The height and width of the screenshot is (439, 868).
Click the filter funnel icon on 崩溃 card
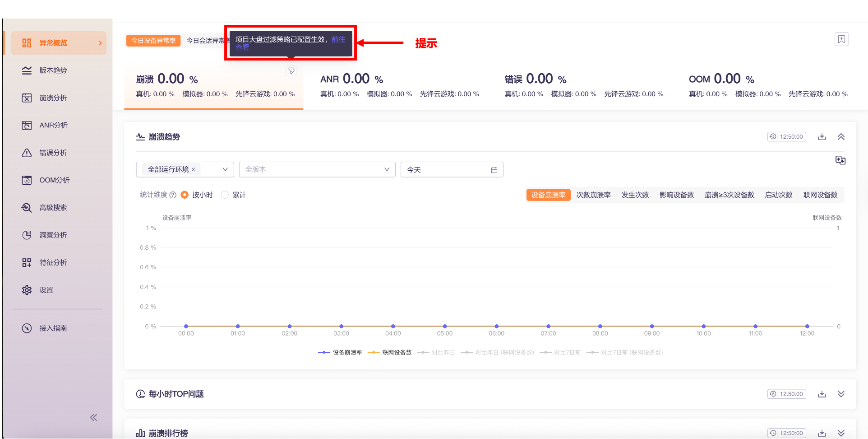point(291,71)
